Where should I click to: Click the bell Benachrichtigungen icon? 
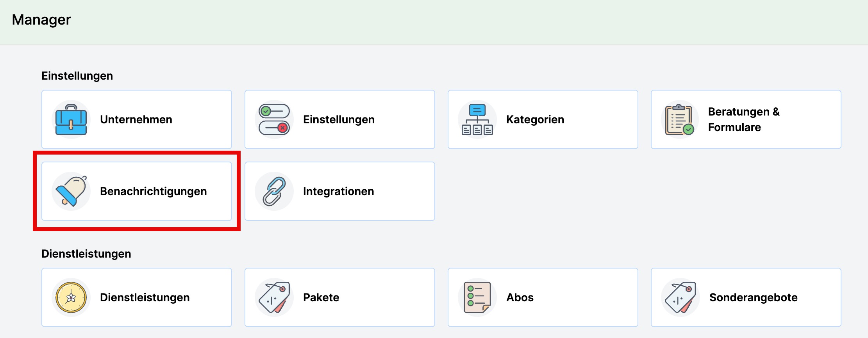click(x=71, y=191)
